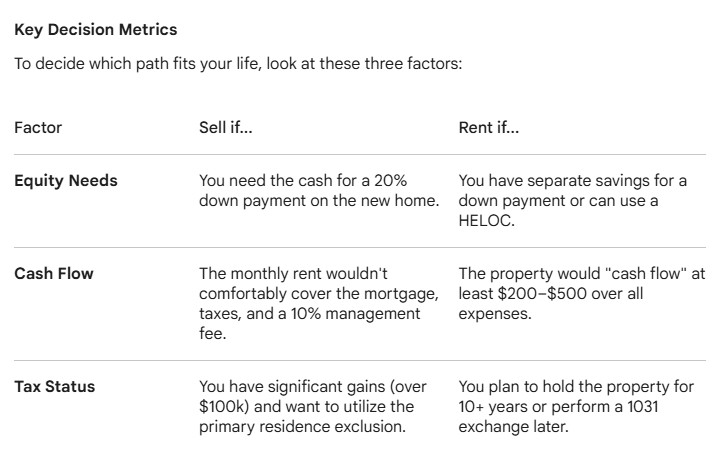Click the "Tax Status" row label
Viewport: 716px width, 453px height.
coord(55,386)
